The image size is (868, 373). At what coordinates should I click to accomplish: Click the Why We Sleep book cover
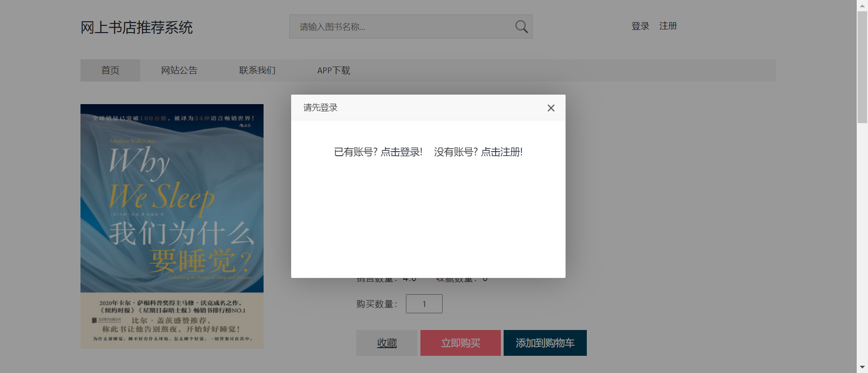172,226
